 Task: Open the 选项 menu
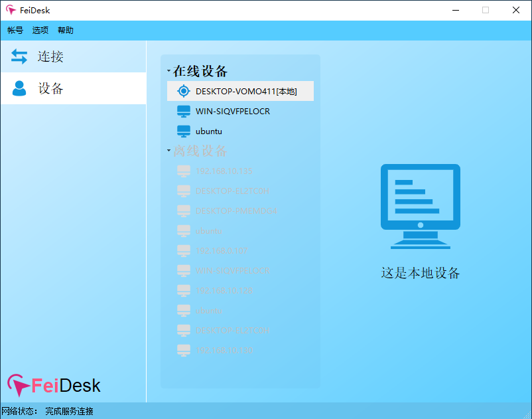[x=40, y=31]
